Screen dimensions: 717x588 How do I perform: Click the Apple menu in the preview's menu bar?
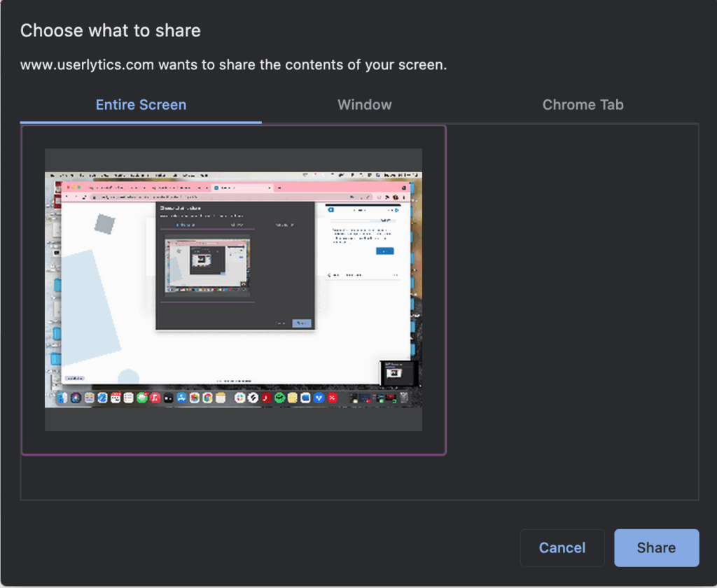click(53, 174)
